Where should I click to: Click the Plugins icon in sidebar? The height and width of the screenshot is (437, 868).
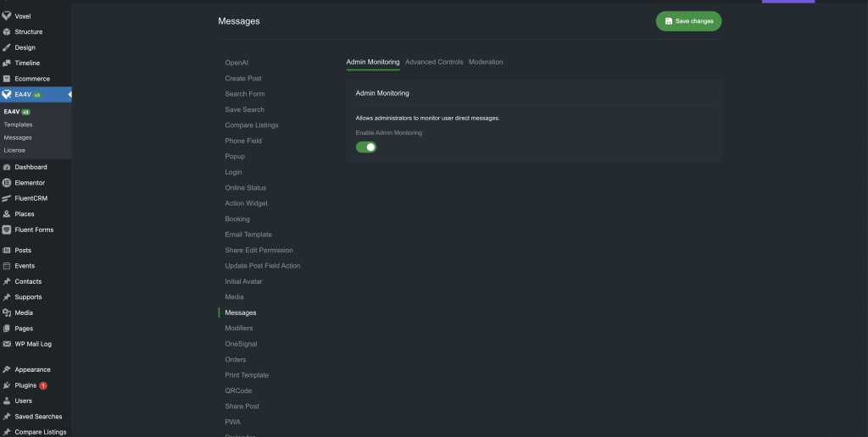pos(7,385)
